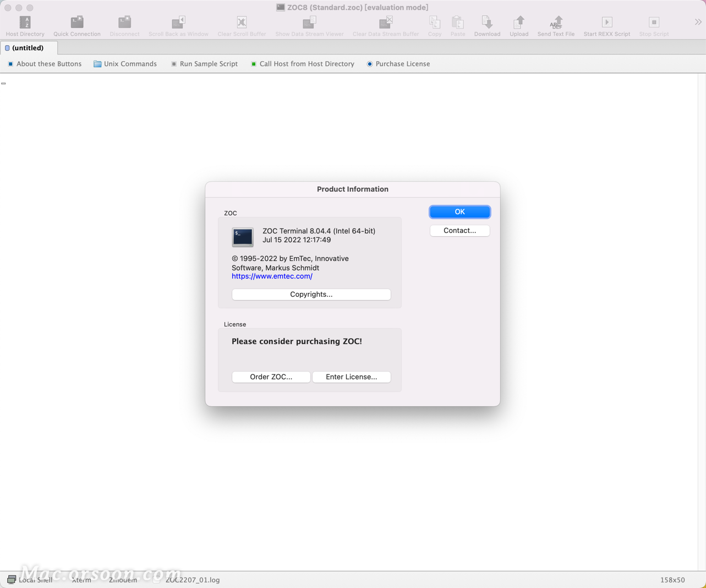Click the About these Buttons button
The width and height of the screenshot is (706, 588).
coord(45,64)
